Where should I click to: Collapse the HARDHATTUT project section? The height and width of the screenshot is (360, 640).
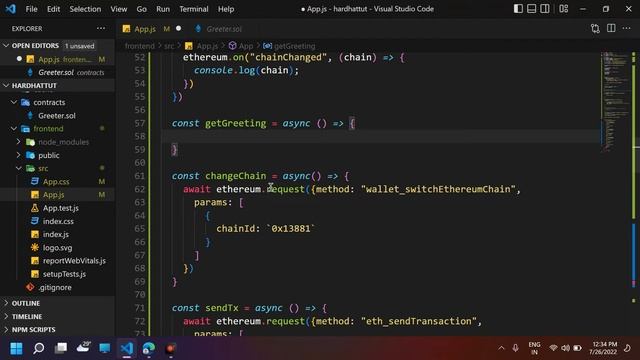57,85
